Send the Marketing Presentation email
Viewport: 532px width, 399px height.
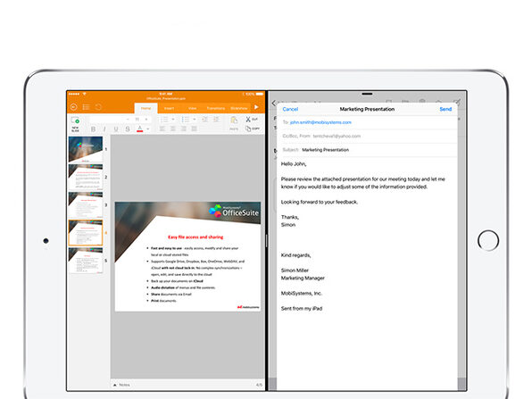tap(445, 109)
